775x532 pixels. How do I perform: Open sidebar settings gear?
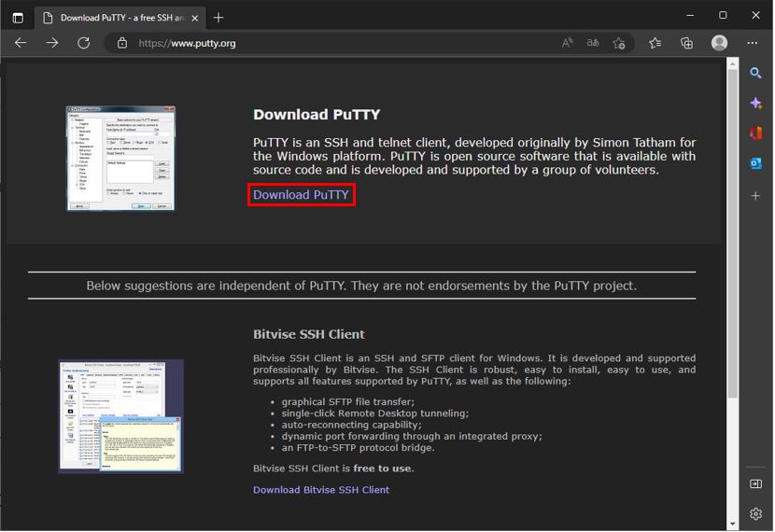(x=756, y=513)
